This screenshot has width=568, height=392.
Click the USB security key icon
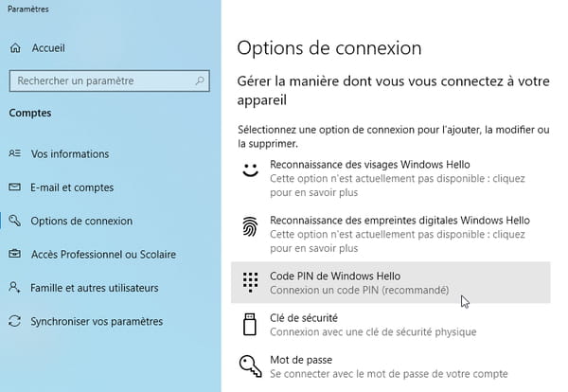pos(250,324)
